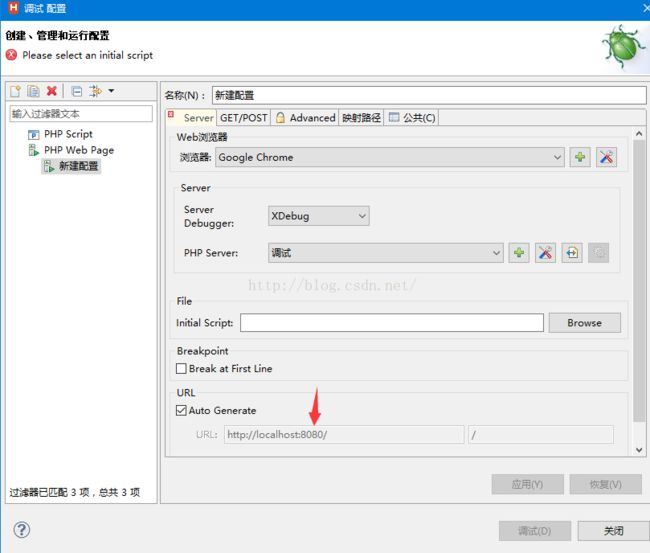Click the 名称 name input field
The image size is (650, 553).
pyautogui.click(x=429, y=95)
